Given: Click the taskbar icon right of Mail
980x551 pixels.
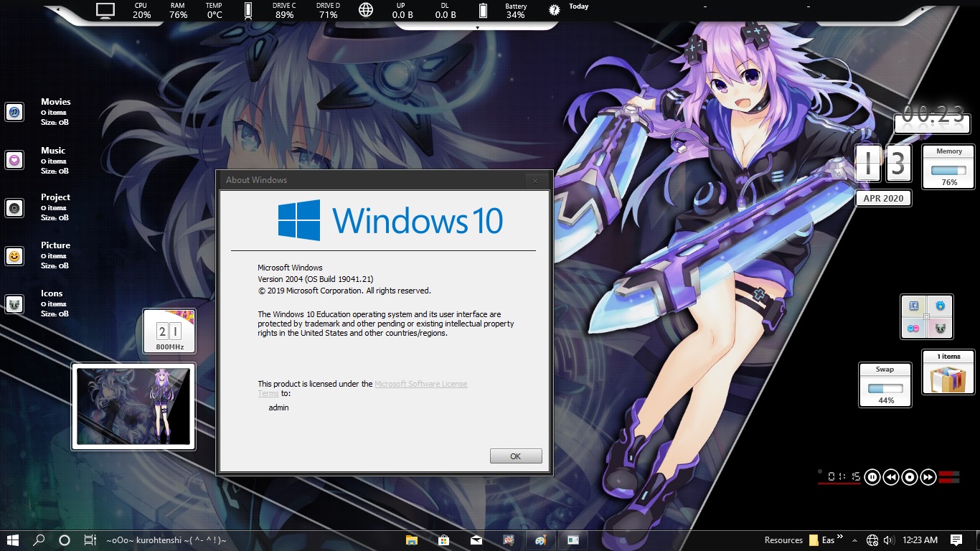Looking at the screenshot, I should (x=509, y=540).
